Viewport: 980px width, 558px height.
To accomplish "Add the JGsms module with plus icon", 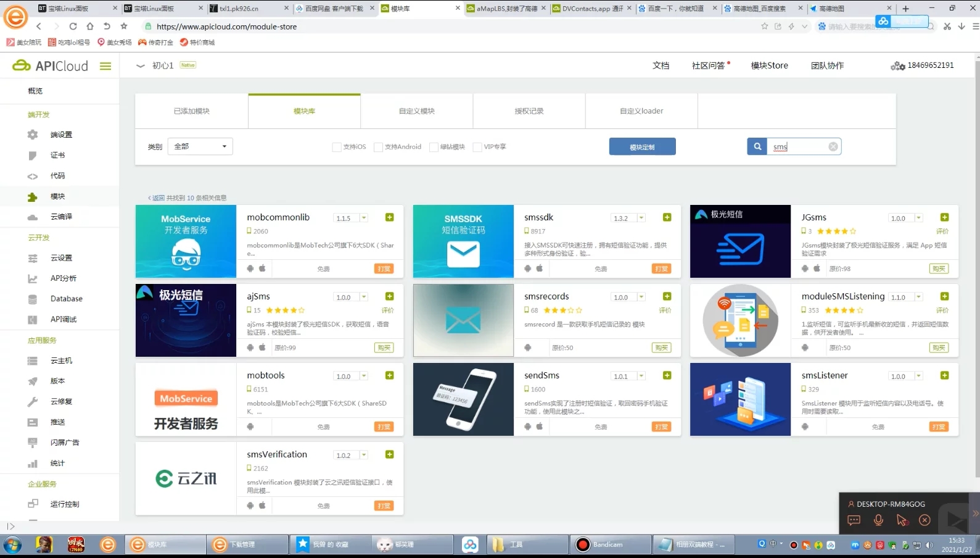I will coord(944,217).
